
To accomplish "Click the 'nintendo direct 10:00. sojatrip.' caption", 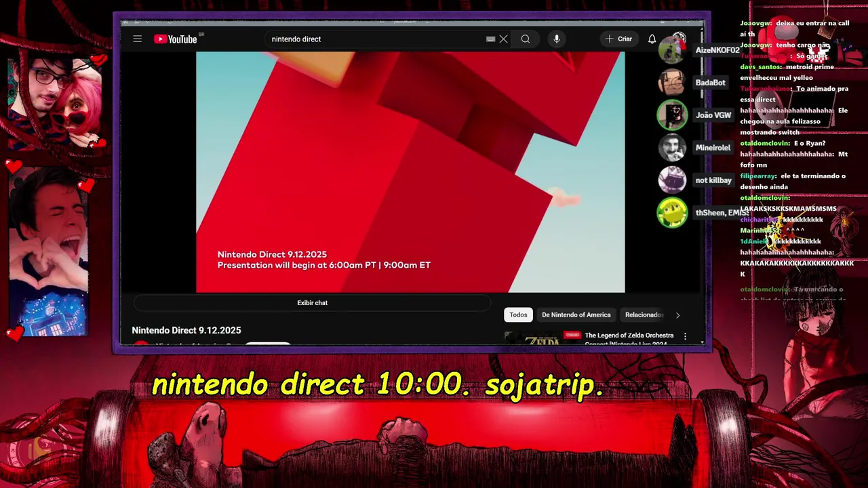I will pyautogui.click(x=378, y=385).
